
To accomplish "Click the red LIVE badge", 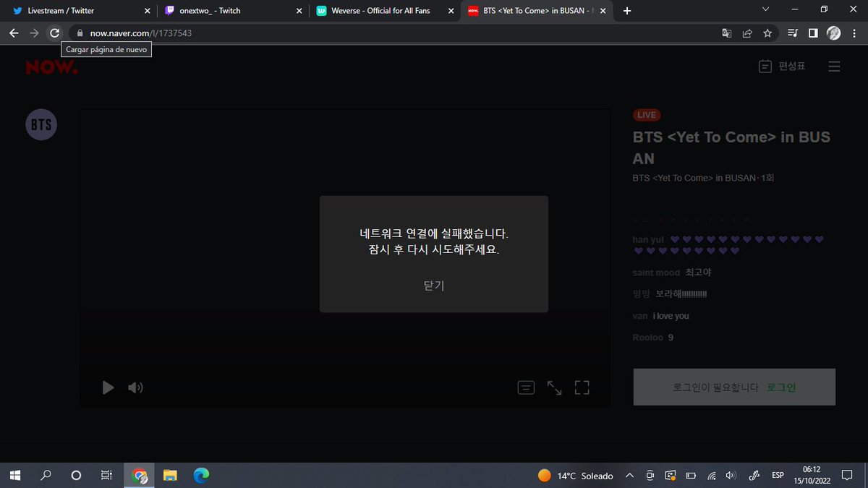I will [x=647, y=115].
